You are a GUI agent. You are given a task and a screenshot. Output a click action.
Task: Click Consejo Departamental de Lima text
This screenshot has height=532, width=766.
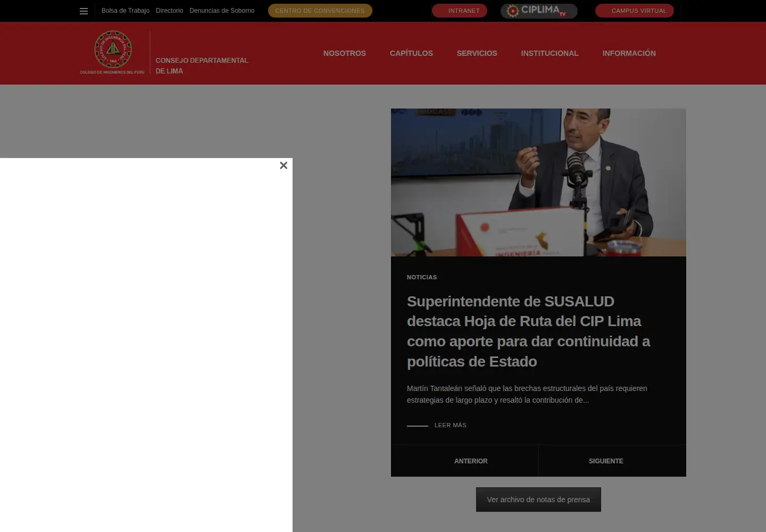click(202, 65)
